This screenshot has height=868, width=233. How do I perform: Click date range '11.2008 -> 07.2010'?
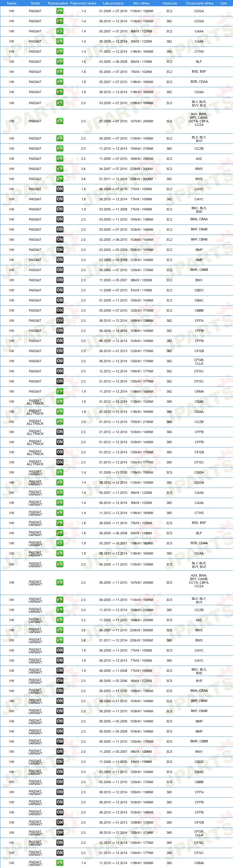tap(113, 290)
